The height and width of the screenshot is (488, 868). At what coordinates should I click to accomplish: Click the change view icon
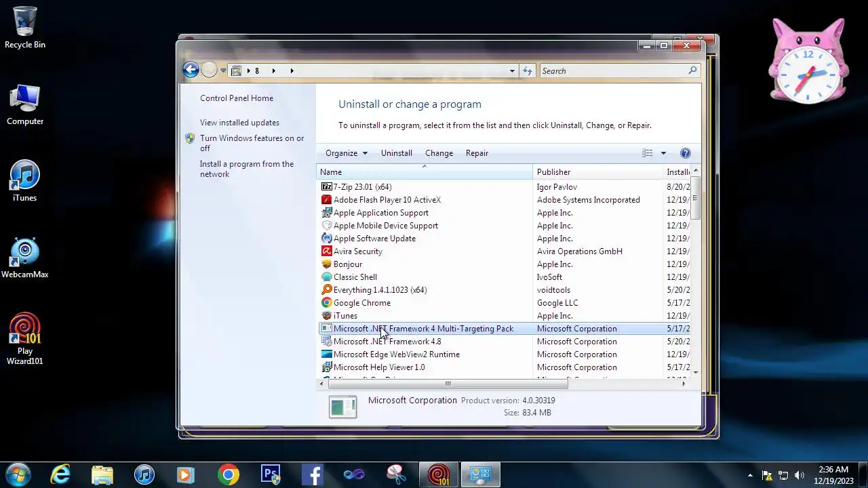(x=648, y=153)
